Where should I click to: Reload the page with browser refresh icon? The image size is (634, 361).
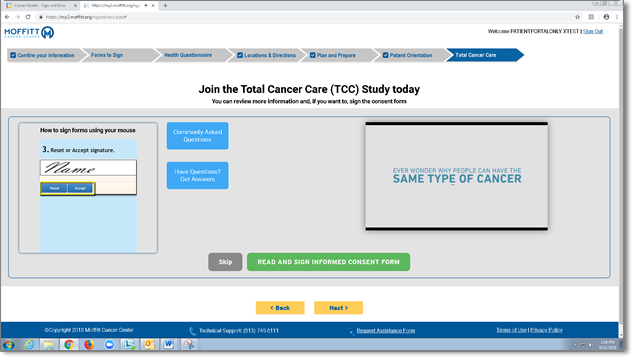pos(28,17)
